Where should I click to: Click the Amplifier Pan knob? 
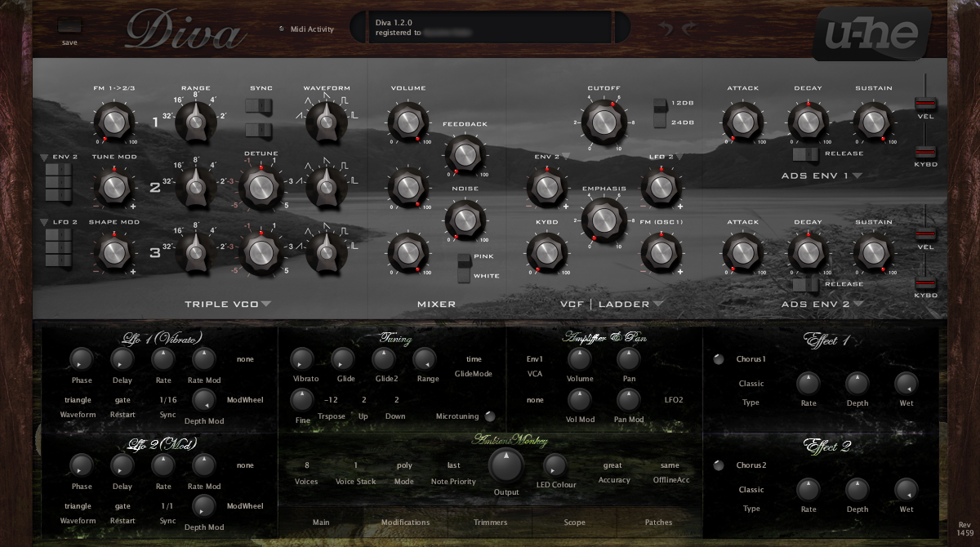[x=628, y=358]
